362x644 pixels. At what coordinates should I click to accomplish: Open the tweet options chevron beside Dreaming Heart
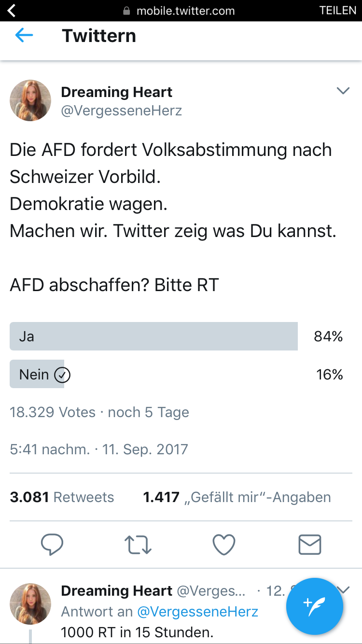click(343, 91)
